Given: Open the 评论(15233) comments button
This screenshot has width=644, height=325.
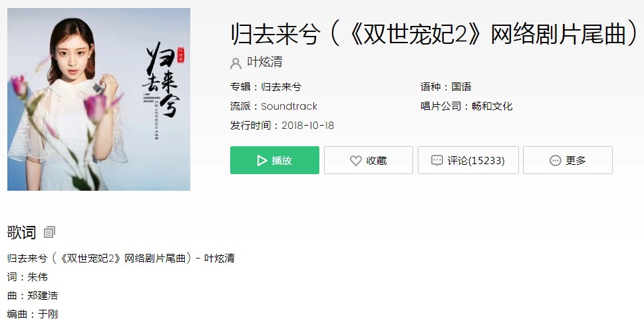Looking at the screenshot, I should click(x=468, y=160).
